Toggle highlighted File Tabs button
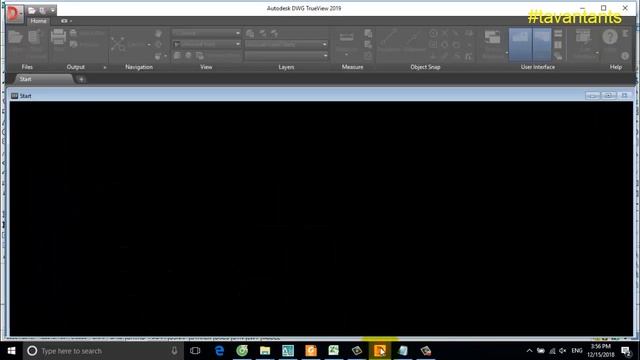 pyautogui.click(x=520, y=44)
